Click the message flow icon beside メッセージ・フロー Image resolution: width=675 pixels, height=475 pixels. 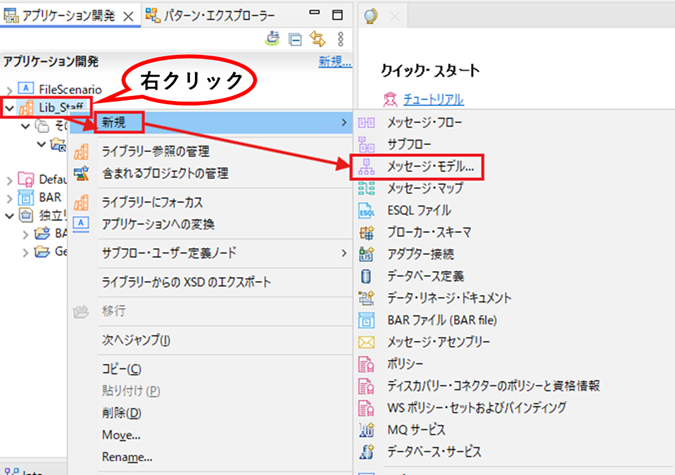click(x=366, y=123)
